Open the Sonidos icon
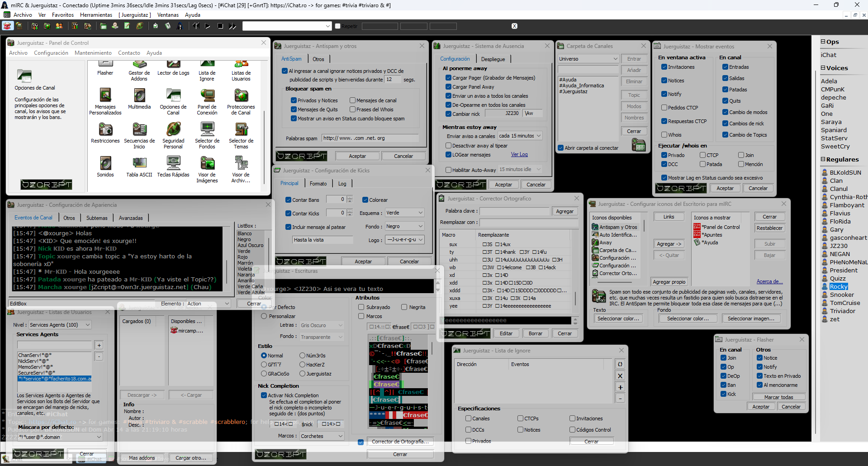868x466 pixels. 105,166
